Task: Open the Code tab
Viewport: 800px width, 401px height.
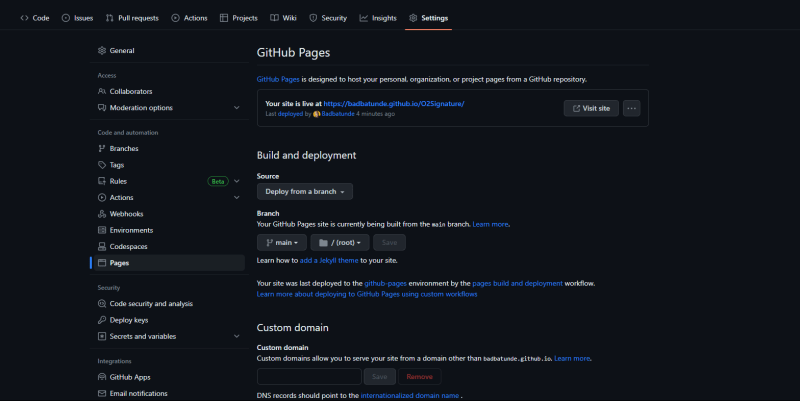Action: pos(35,18)
